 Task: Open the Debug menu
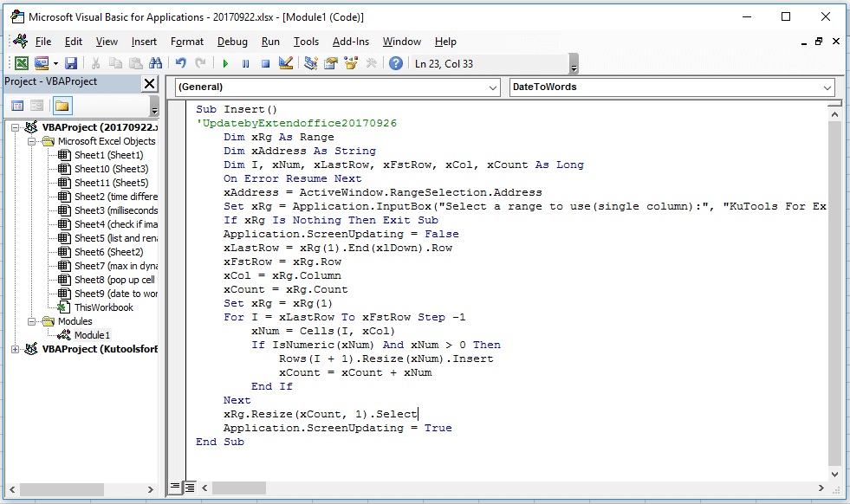(x=232, y=42)
